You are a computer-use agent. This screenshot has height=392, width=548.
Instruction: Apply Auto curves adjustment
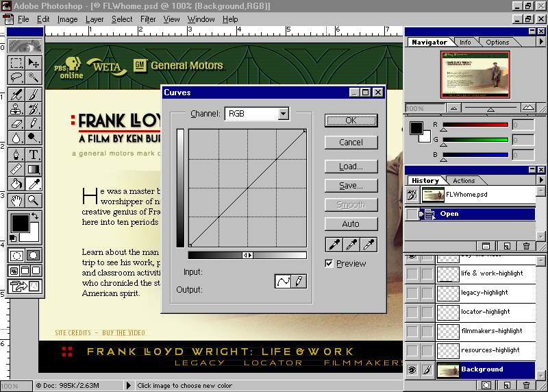351,224
